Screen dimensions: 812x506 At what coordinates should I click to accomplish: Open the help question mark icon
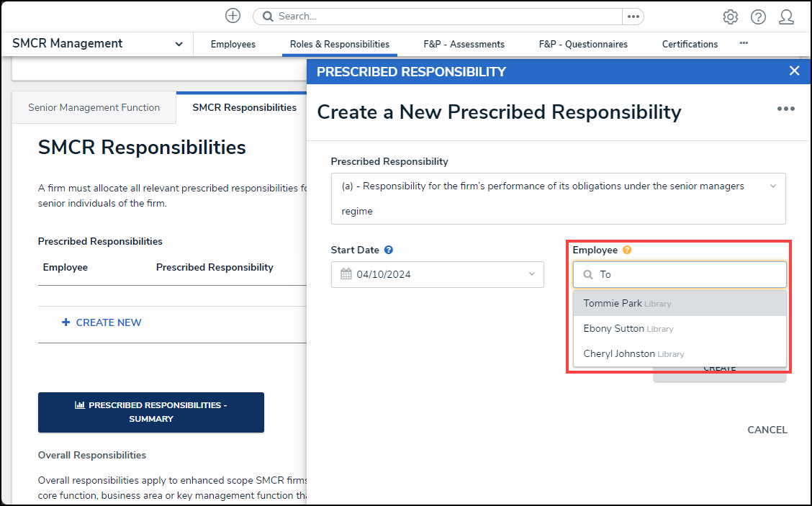758,17
